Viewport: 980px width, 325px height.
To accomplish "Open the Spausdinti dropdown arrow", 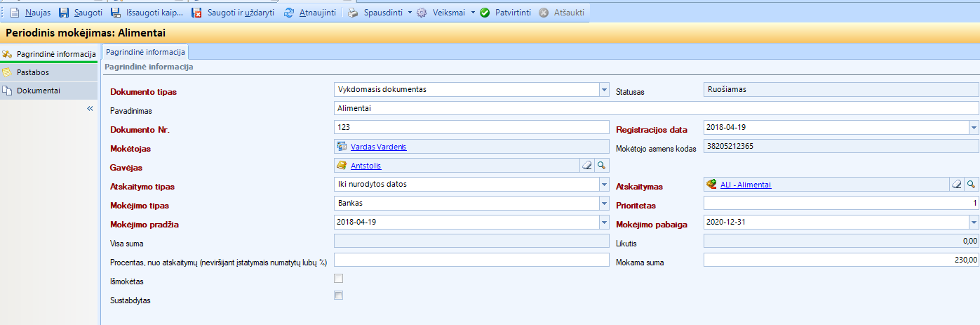I will pos(410,13).
